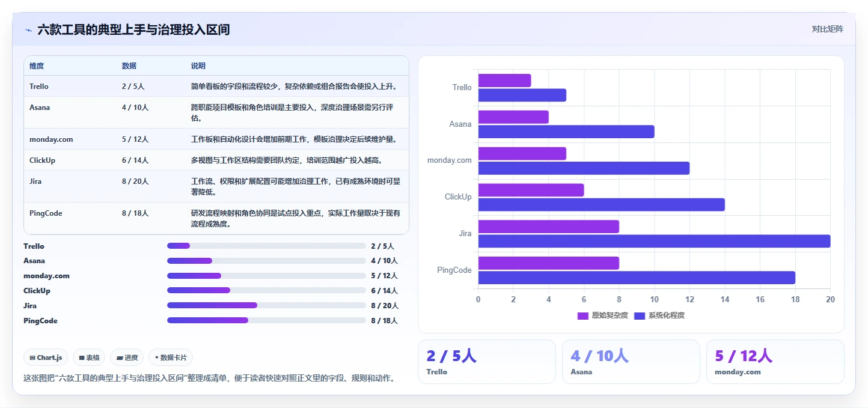Toggle the 系统化程度 legend swatch

click(x=639, y=315)
